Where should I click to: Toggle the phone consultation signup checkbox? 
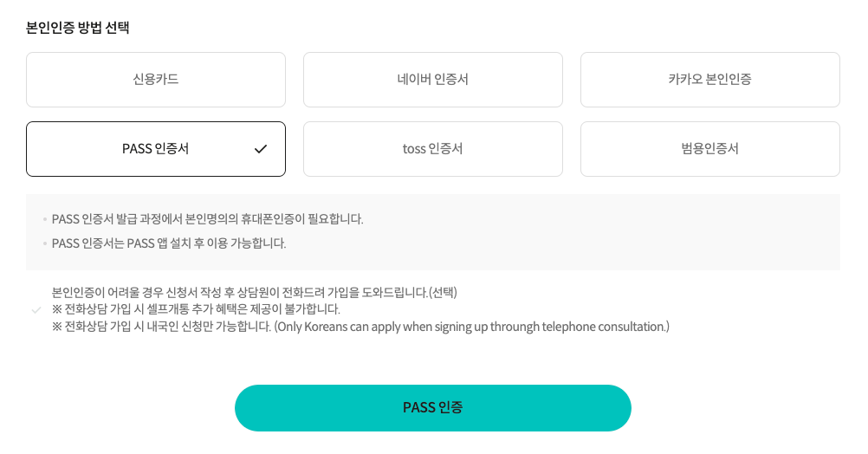(x=36, y=309)
